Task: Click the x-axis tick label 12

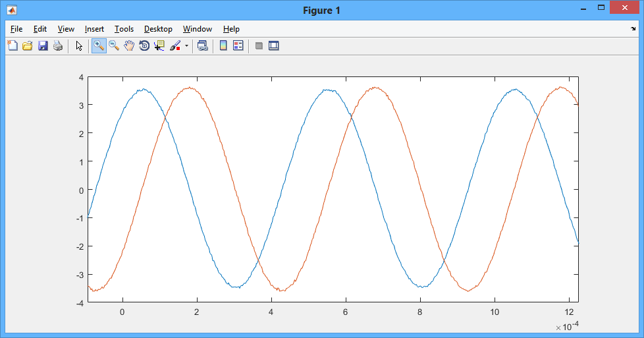Action: [569, 312]
